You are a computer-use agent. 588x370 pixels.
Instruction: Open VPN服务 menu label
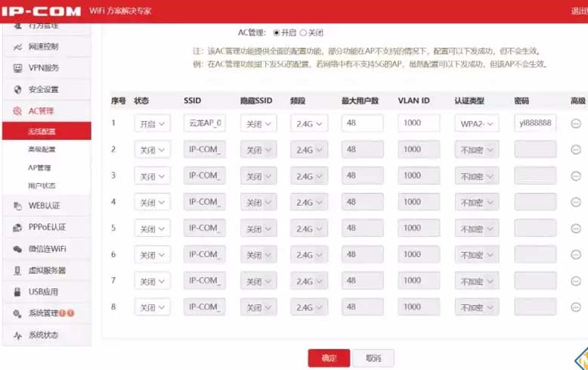[x=44, y=68]
